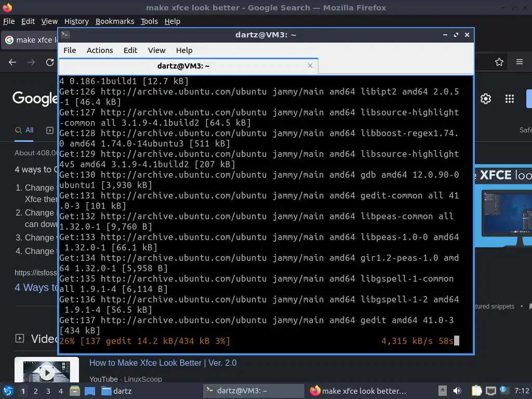Open the start menu launcher icon

click(8, 391)
